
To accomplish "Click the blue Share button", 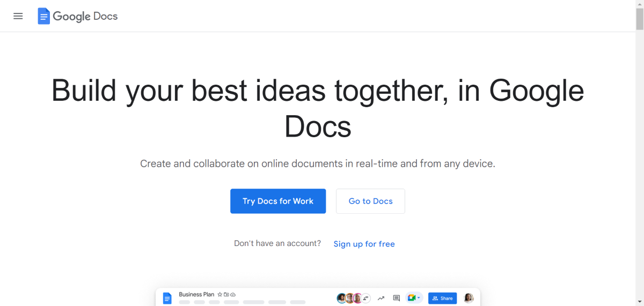I will click(x=442, y=298).
